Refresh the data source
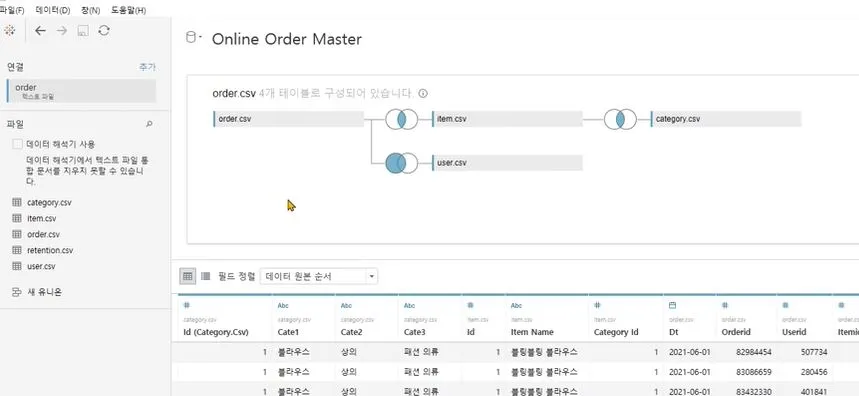Viewport: 859px width, 396px height. coord(104,31)
